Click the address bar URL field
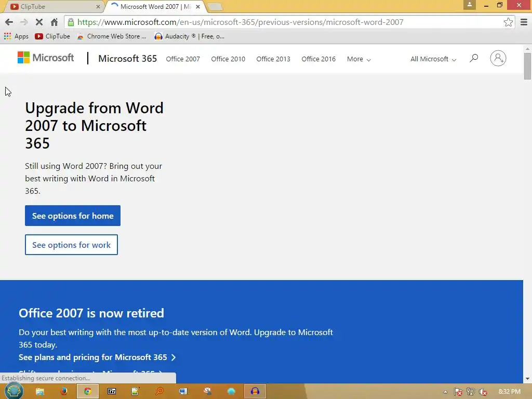 coord(288,22)
